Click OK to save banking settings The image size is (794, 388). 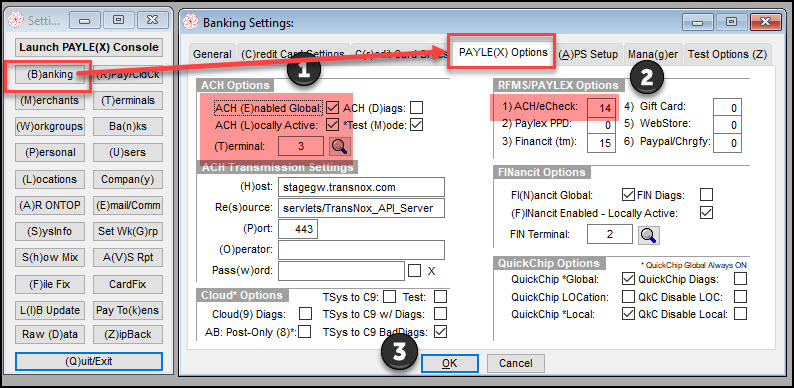click(x=450, y=364)
